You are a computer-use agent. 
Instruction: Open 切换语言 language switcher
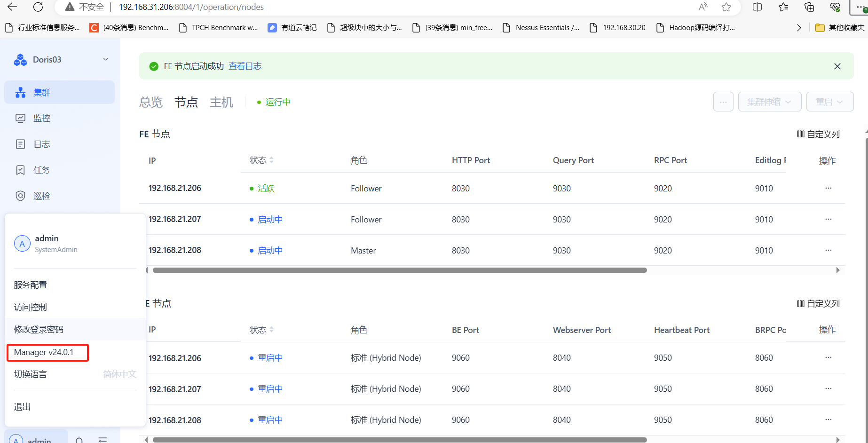[75, 374]
